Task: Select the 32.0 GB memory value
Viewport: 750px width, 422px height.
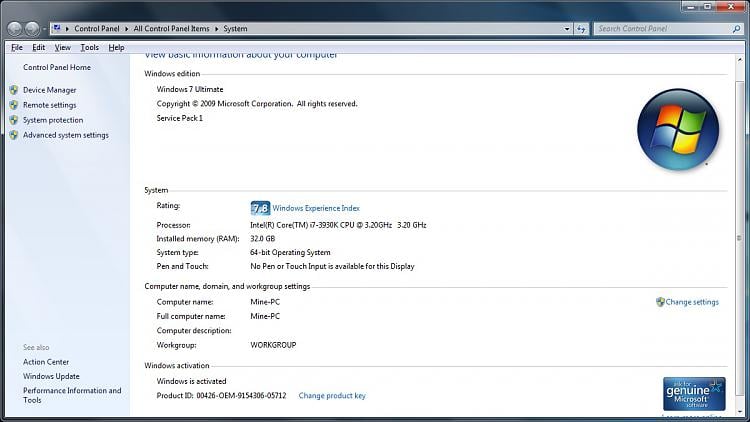Action: click(263, 239)
